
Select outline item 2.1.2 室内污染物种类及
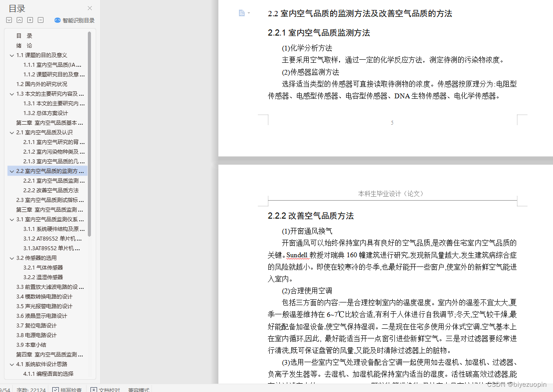point(54,152)
